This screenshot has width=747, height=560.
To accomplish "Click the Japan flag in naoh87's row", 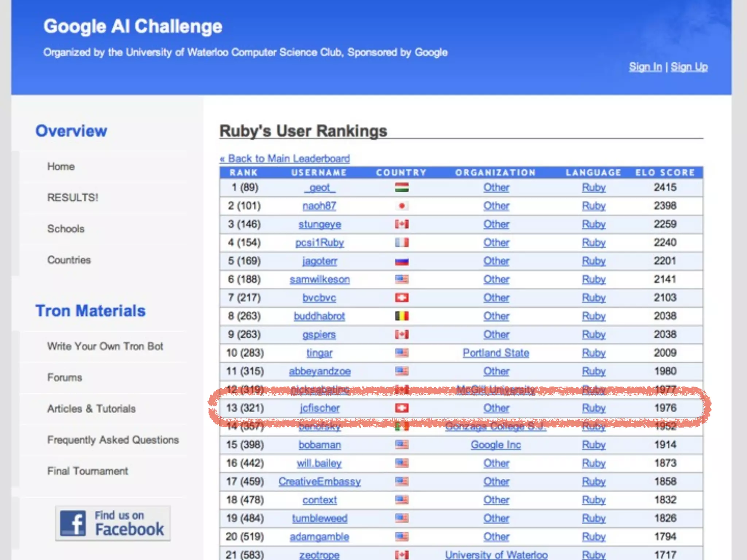I will click(402, 206).
